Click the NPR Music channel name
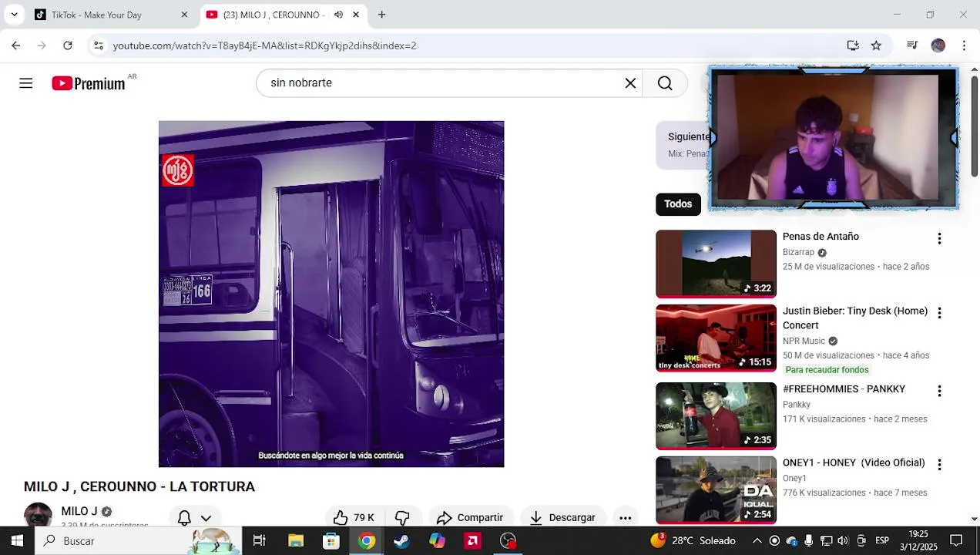Viewport: 980px width, 555px height. pyautogui.click(x=804, y=341)
